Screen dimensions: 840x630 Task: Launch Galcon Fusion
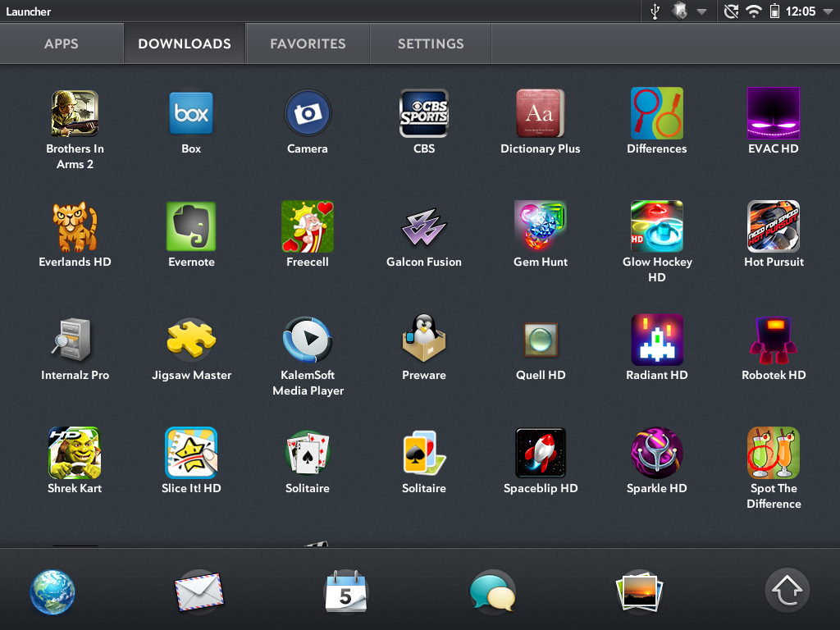click(x=424, y=226)
